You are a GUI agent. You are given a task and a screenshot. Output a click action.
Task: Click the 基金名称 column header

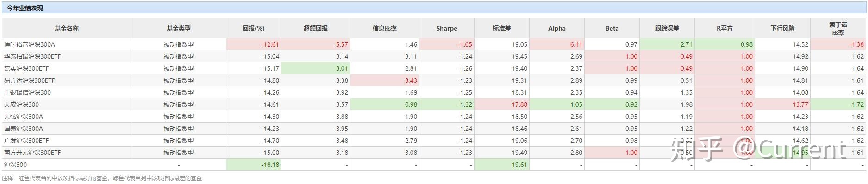[x=67, y=28]
